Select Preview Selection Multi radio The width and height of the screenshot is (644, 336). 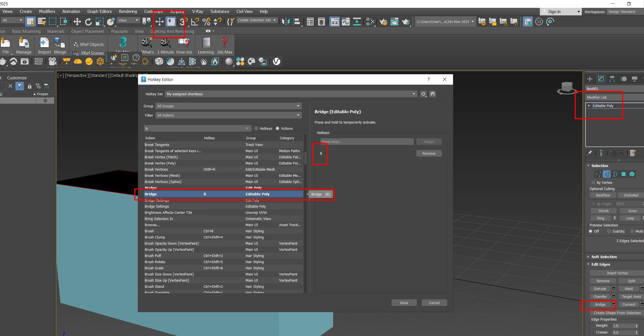click(x=632, y=231)
